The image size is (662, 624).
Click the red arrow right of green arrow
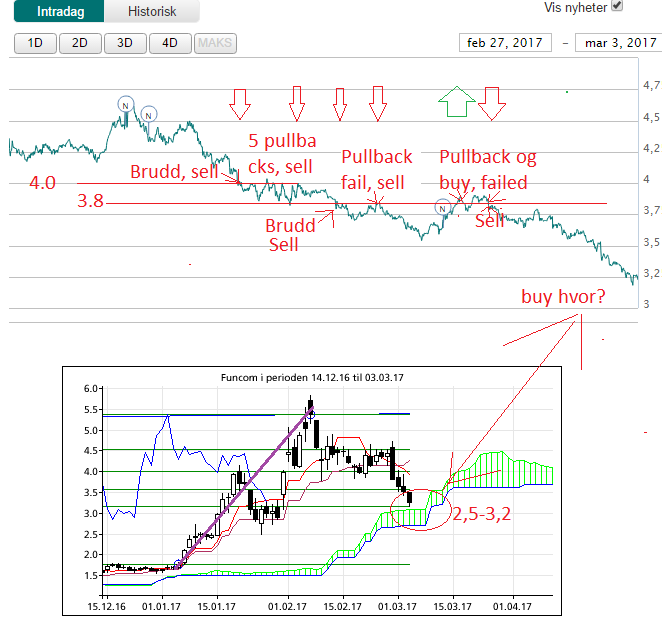tap(490, 101)
